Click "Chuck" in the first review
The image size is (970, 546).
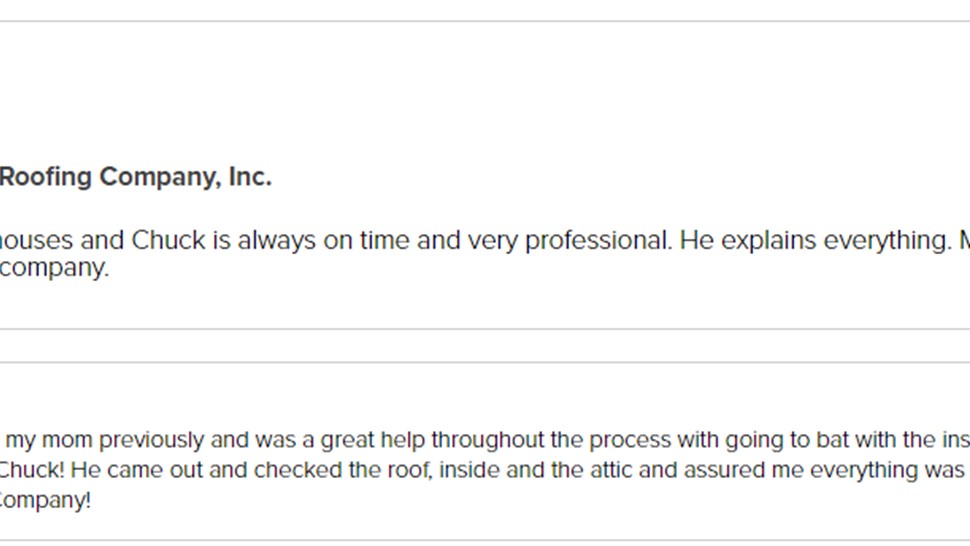[x=168, y=241]
